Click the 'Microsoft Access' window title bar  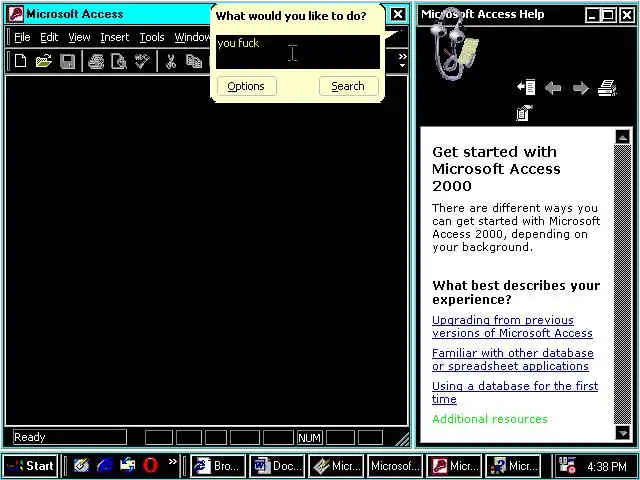point(110,14)
